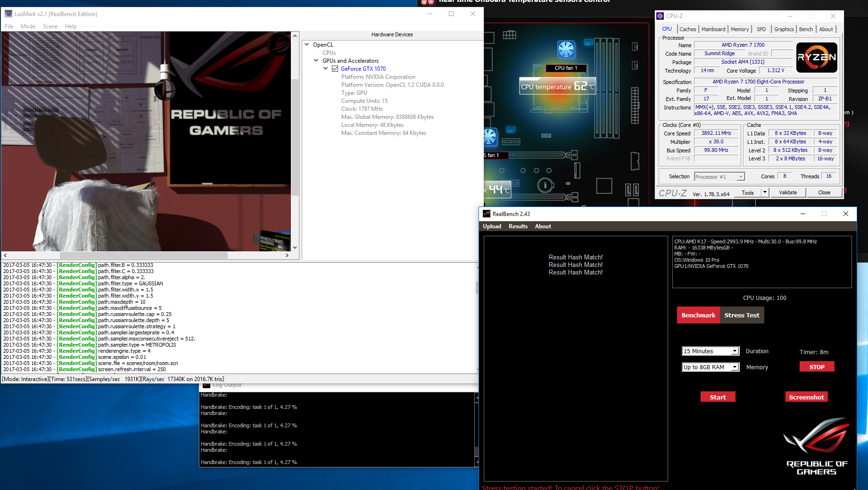
Task: Click the CPU temperature readout
Action: pyautogui.click(x=558, y=86)
